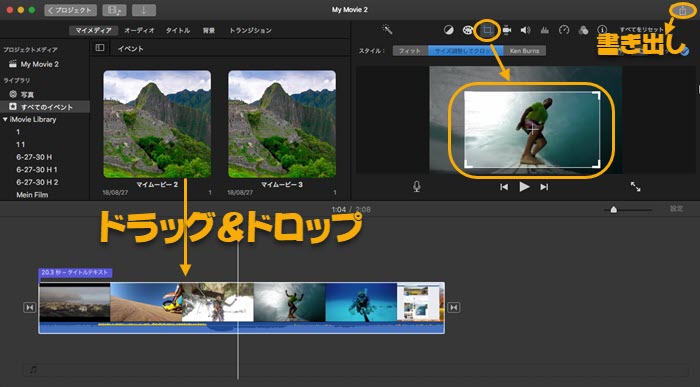
Task: Click the crop frame bottom-left corner handle
Action: coord(469,163)
